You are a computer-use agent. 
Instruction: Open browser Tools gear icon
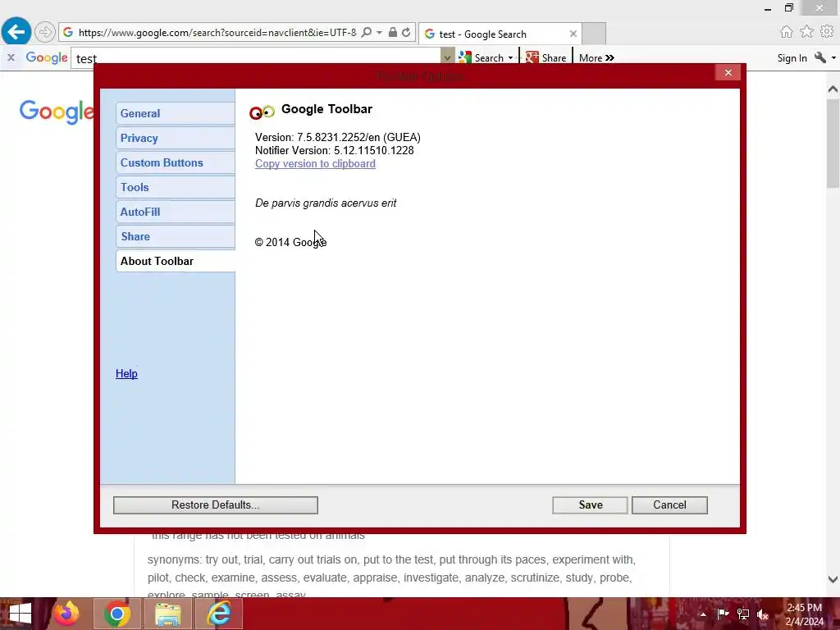coord(827,32)
